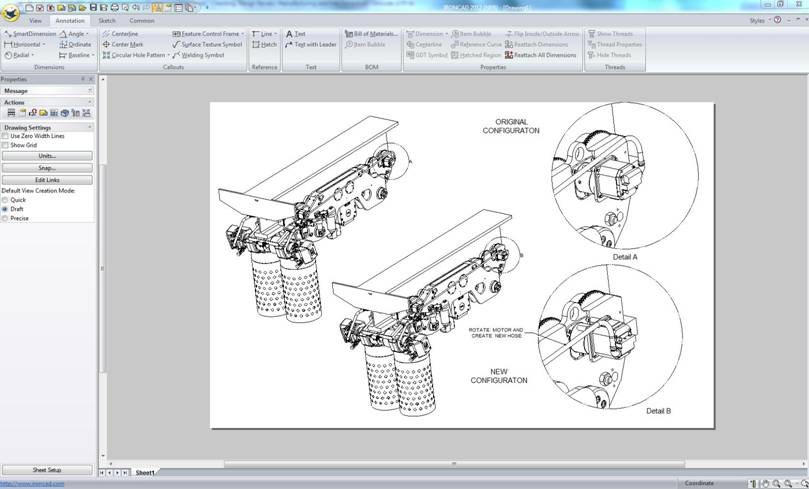Select Precise view creation mode

[5, 217]
